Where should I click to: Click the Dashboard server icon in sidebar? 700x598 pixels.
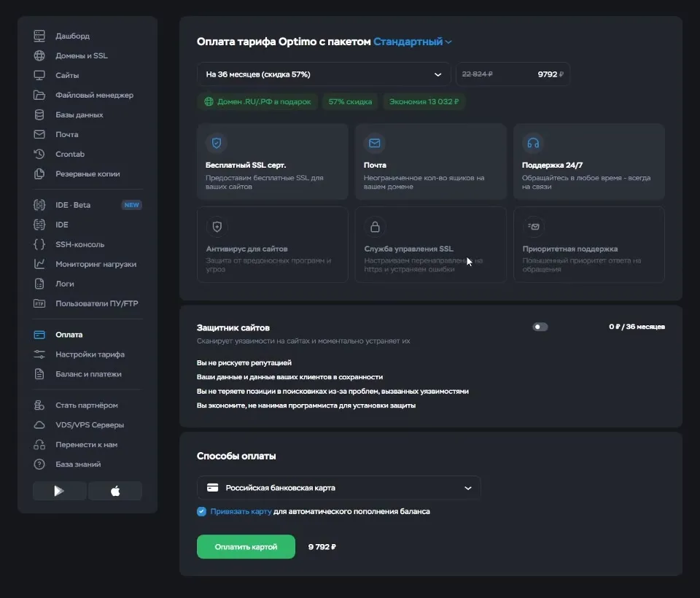point(39,36)
